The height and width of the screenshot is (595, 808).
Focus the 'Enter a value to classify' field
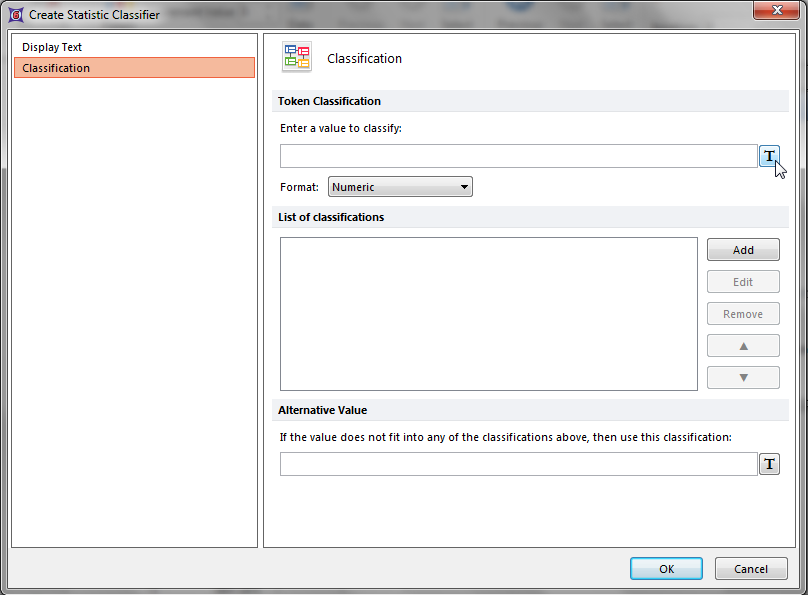(518, 156)
